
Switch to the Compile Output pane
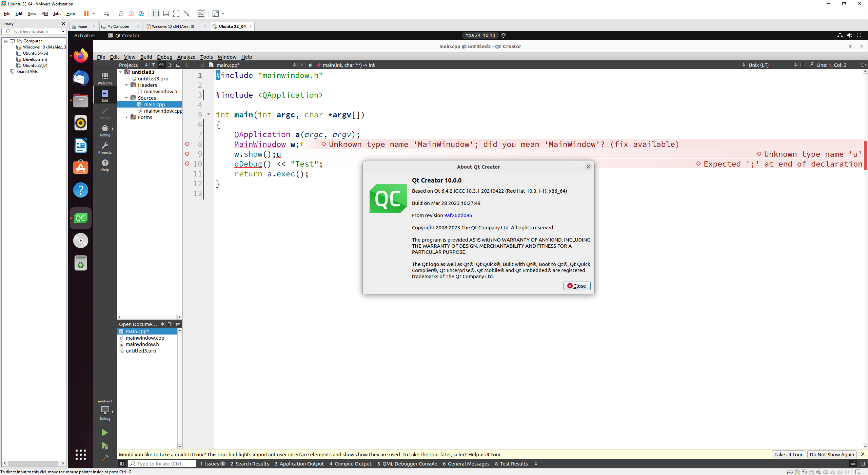350,463
